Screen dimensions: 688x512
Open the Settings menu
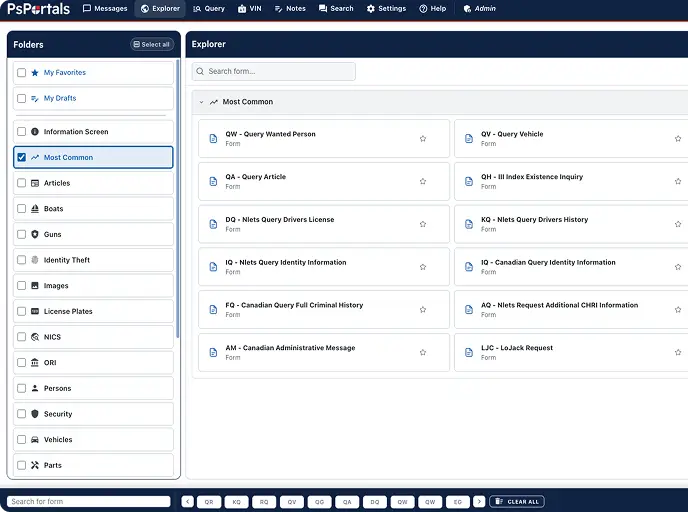pyautogui.click(x=386, y=8)
